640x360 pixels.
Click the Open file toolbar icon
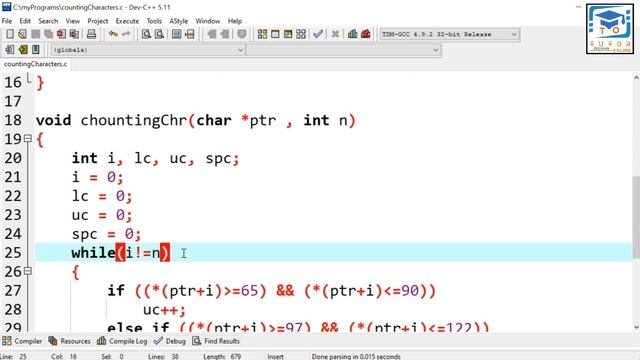click(22, 34)
